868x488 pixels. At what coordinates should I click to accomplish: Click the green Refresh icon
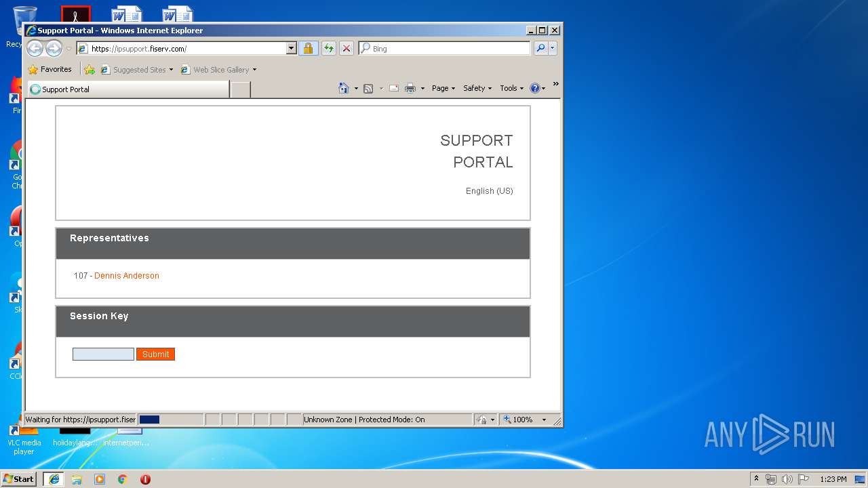[329, 49]
